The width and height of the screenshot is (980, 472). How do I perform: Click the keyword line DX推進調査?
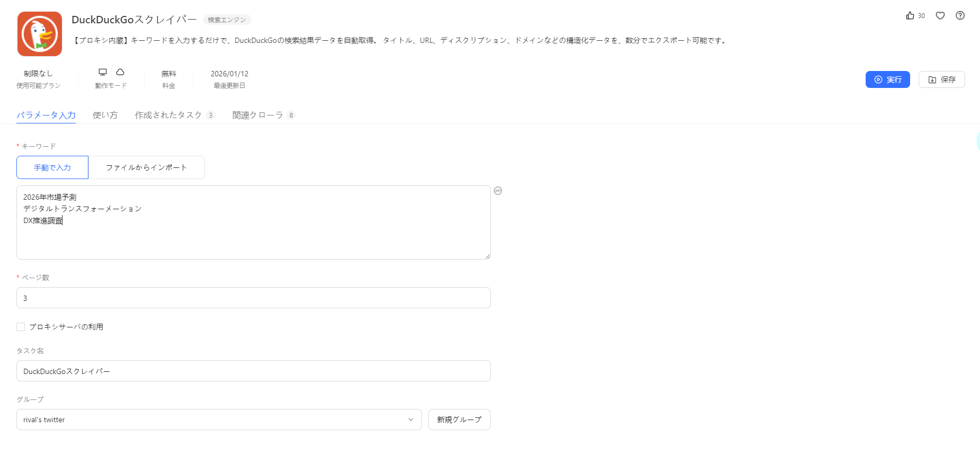pyautogui.click(x=43, y=220)
